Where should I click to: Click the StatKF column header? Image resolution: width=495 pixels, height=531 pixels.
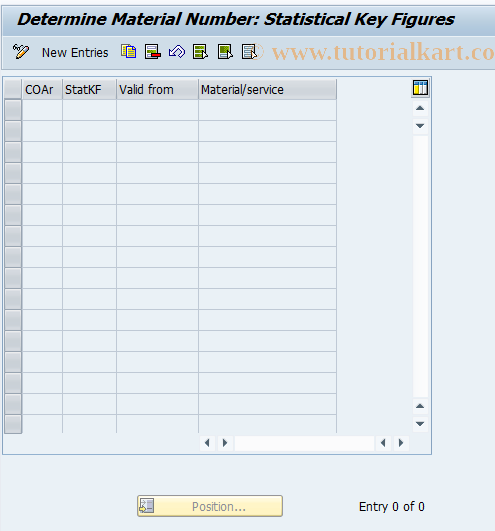[x=89, y=90]
